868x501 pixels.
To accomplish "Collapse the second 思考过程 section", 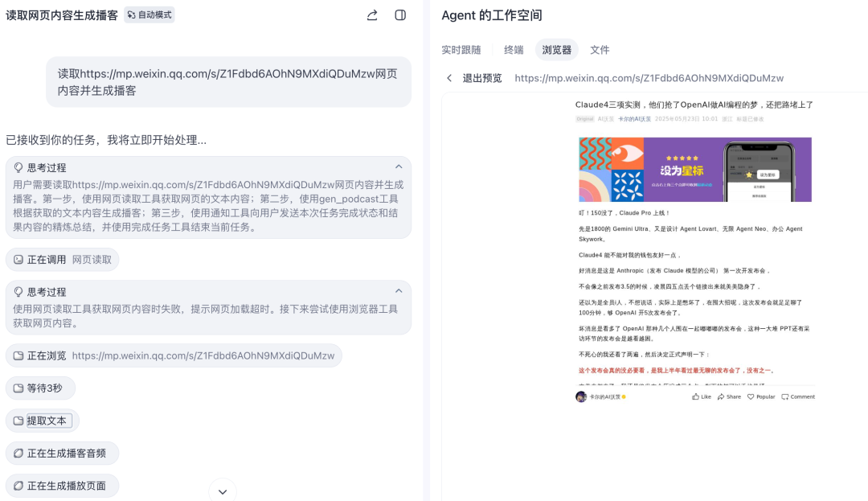I will (399, 291).
